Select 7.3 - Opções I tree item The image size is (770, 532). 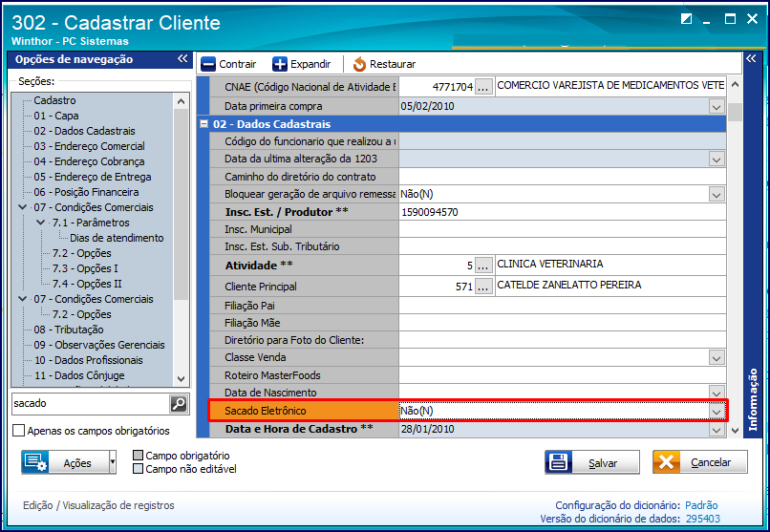[x=85, y=268]
